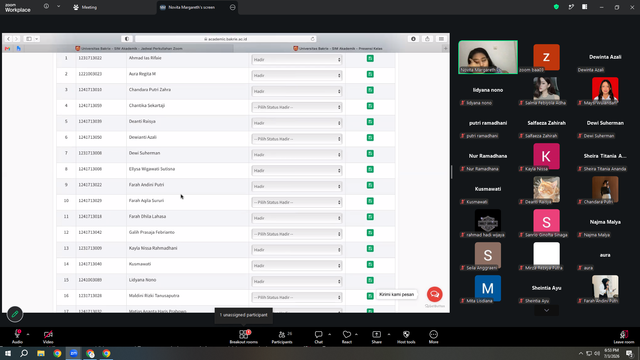Start video with the Video camera icon
This screenshot has height=360, width=640.
point(48,334)
